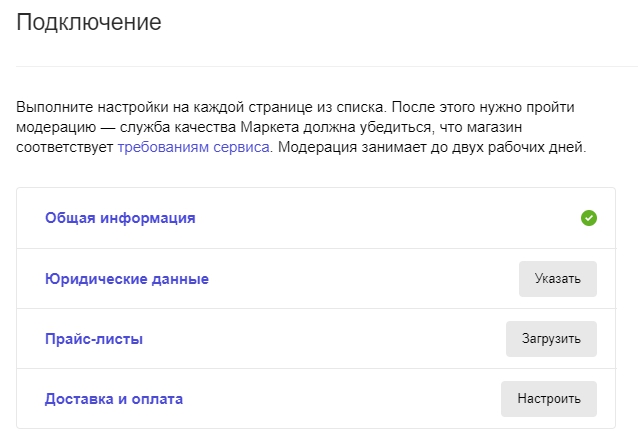
Task: Click the sentence Модерация занимает до двух рабочих дней
Action: pos(432,147)
